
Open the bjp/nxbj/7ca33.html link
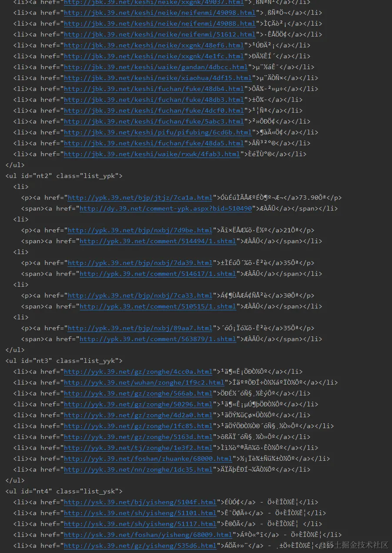140,295
